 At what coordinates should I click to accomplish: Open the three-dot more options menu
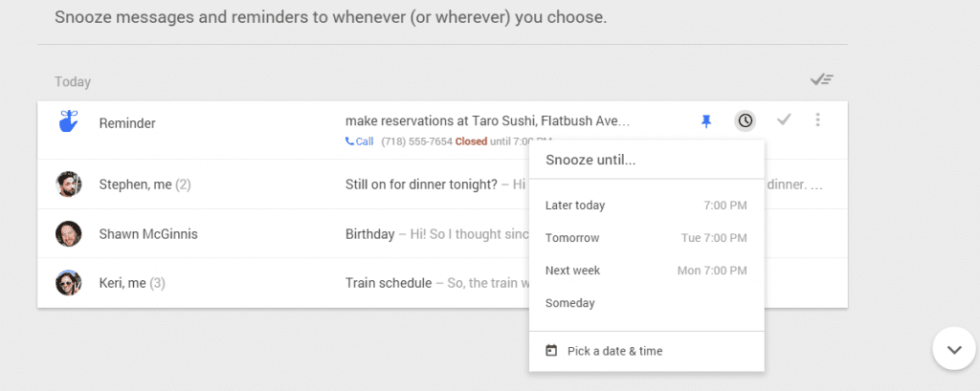pos(817,119)
